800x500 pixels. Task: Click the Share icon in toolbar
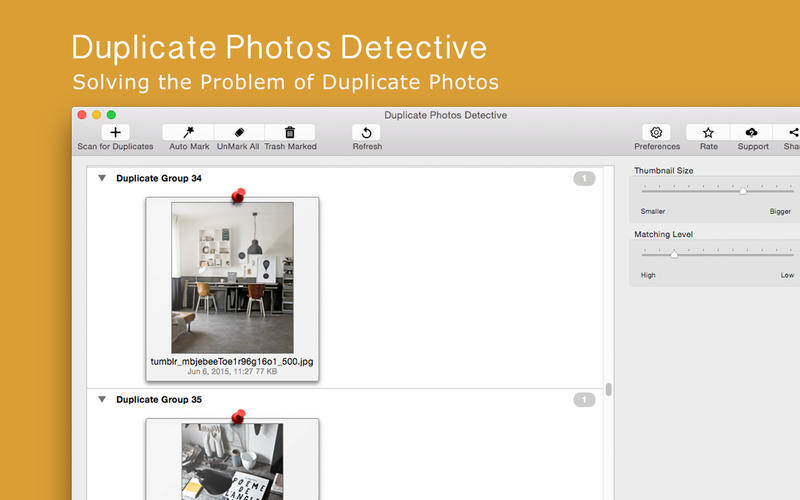790,133
